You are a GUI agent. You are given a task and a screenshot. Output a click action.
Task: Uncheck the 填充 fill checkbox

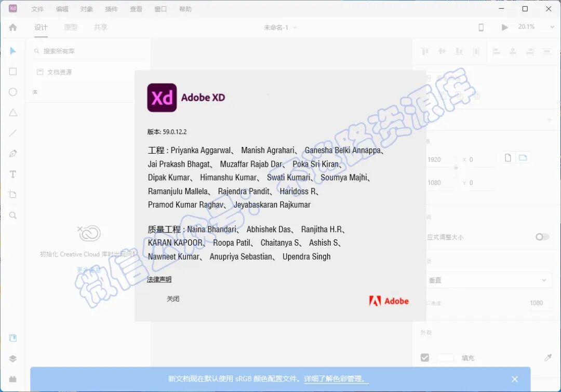(425, 358)
